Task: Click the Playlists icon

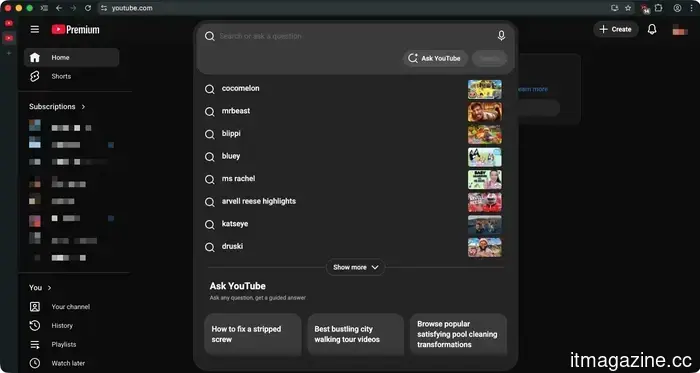Action: tap(35, 344)
